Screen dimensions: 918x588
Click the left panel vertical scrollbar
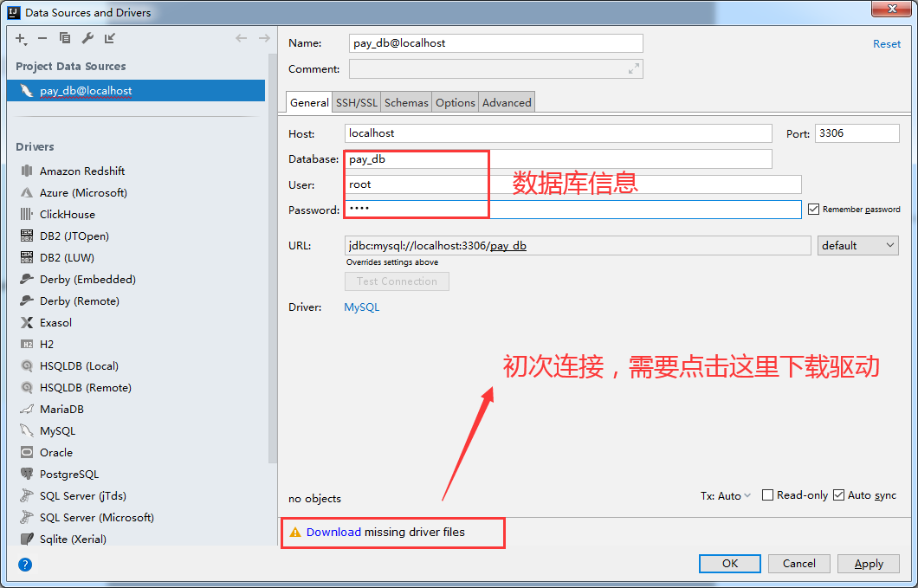tap(272, 258)
